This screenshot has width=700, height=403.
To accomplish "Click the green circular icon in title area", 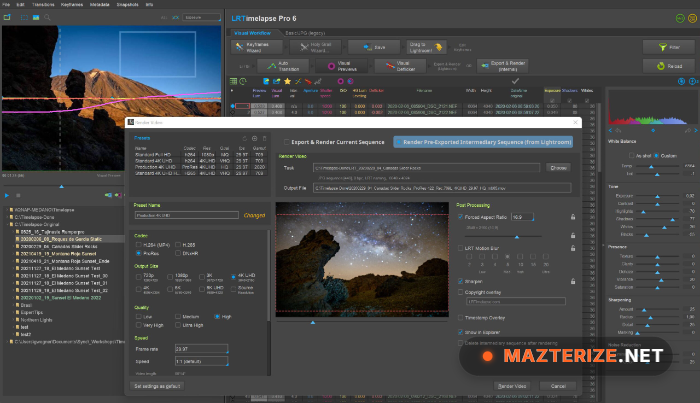I will [x=680, y=18].
